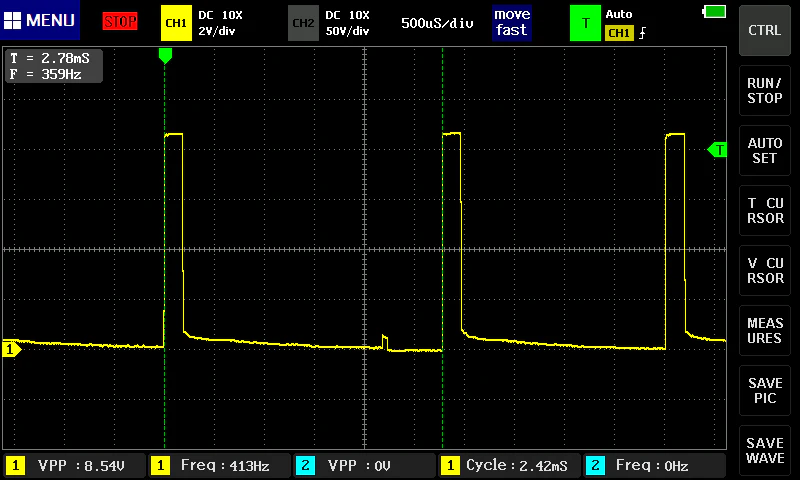Click SAVE PIC to save screenshot
The width and height of the screenshot is (800, 480).
coord(764,391)
